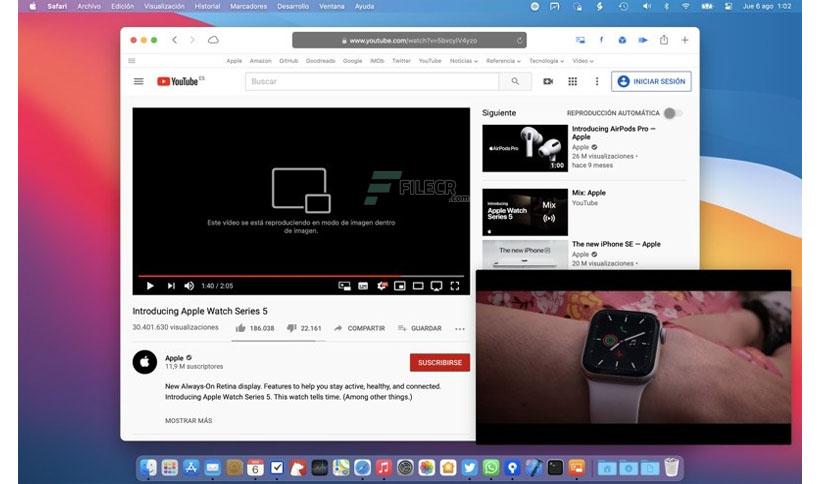Open Vídeo favorites dropdown
This screenshot has width=836, height=484.
583,61
